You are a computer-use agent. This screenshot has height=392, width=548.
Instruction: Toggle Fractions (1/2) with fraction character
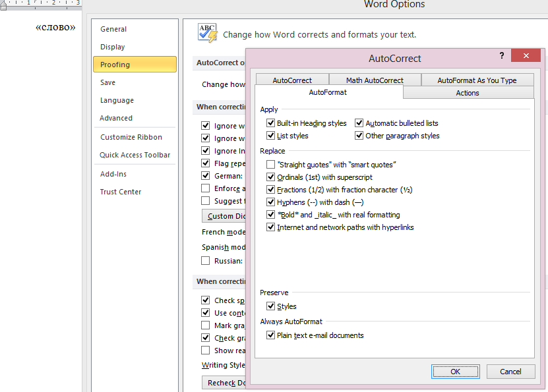point(271,190)
